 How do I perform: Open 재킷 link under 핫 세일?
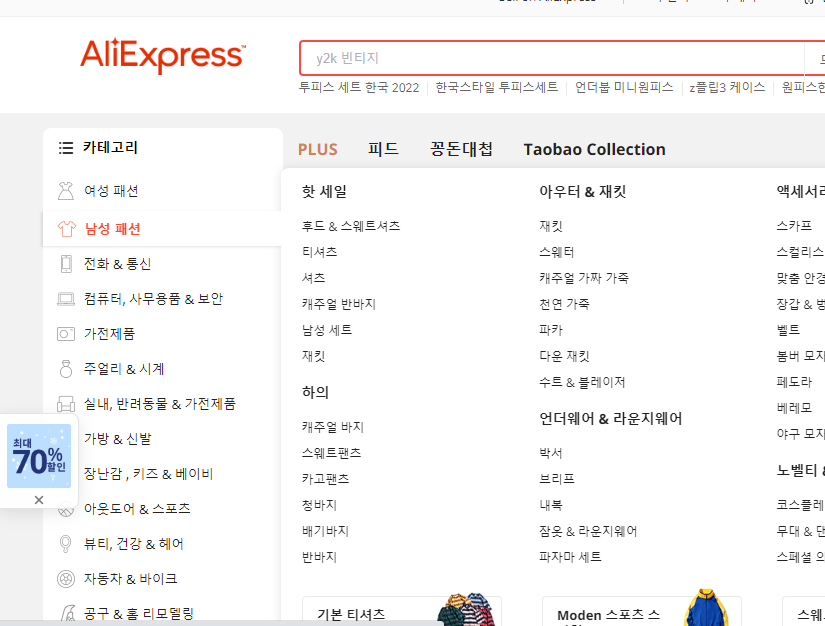click(x=314, y=356)
